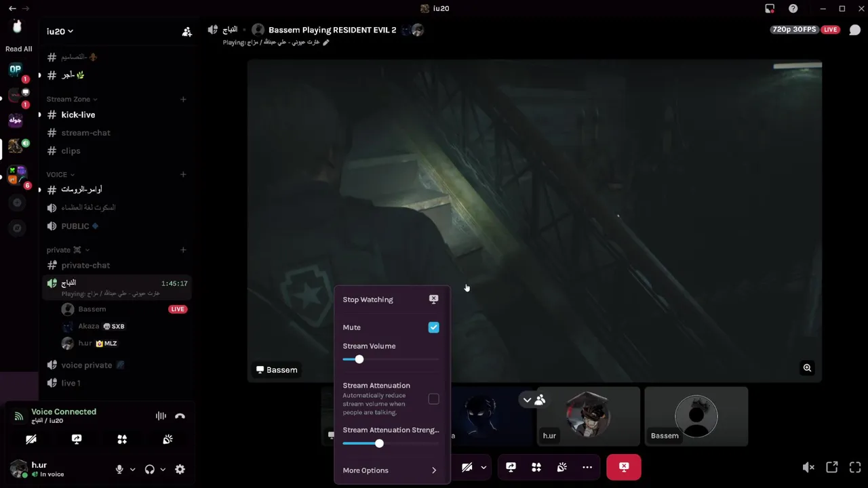This screenshot has height=488, width=868.
Task: Open the help question-mark icon
Action: [x=794, y=9]
